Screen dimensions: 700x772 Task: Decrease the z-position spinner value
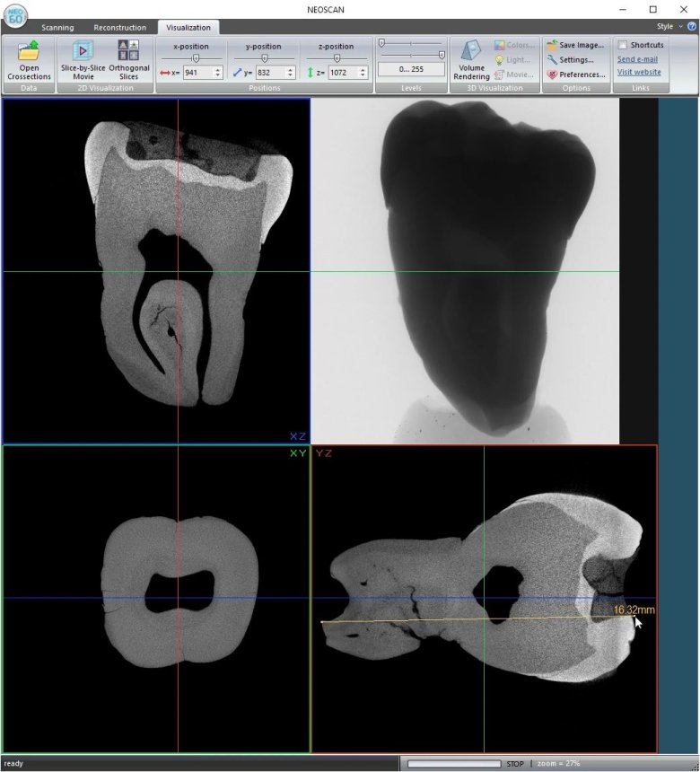click(x=363, y=75)
